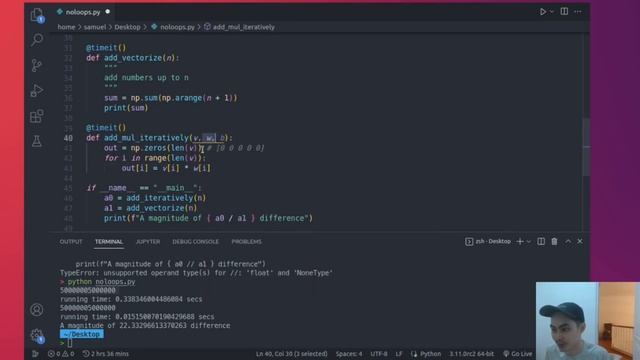Click 'a0 = add_iteratively(n)' code line
The width and height of the screenshot is (640, 360).
click(155, 198)
